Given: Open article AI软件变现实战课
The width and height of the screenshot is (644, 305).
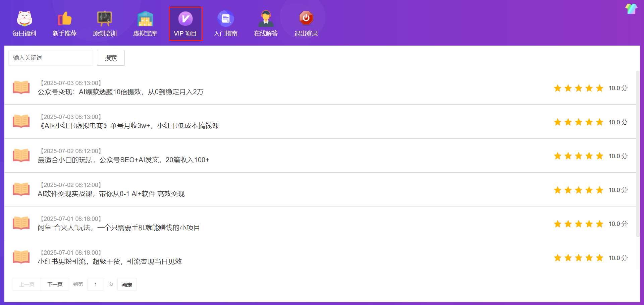Looking at the screenshot, I should [x=111, y=194].
